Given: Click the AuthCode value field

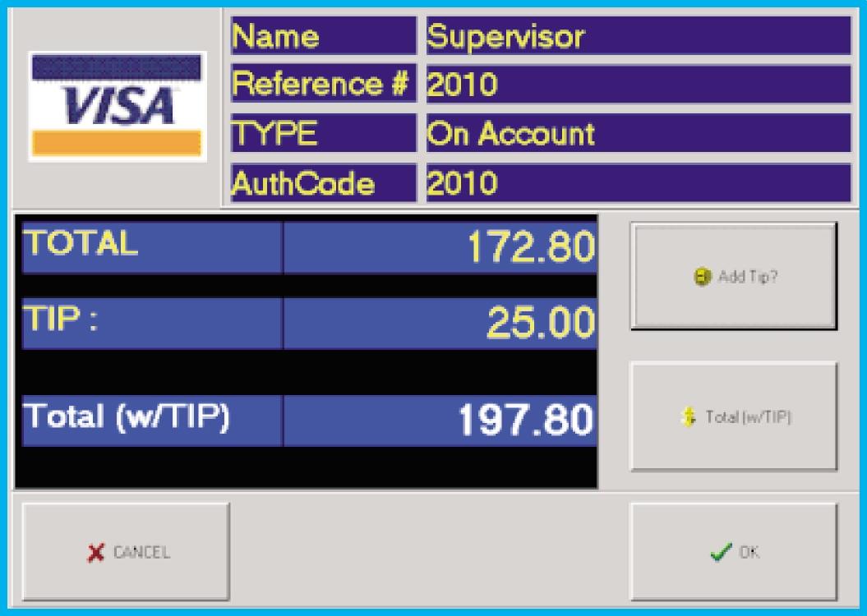Looking at the screenshot, I should [638, 182].
